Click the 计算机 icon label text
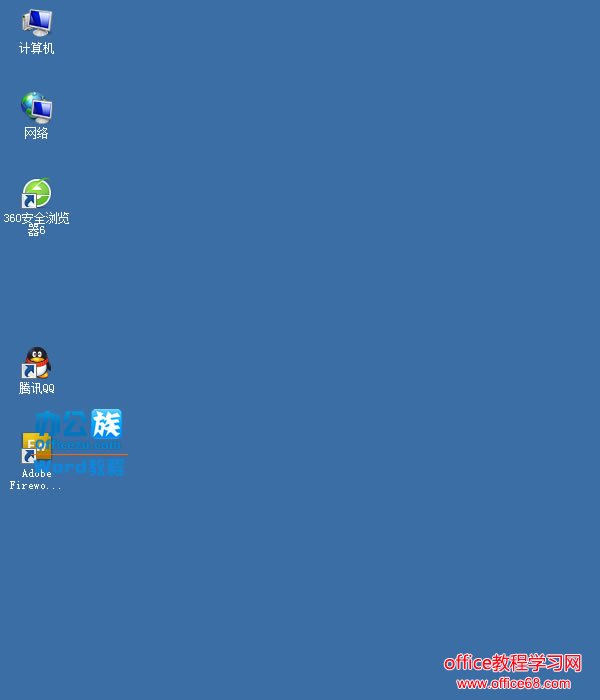This screenshot has height=700, width=600. 37,48
